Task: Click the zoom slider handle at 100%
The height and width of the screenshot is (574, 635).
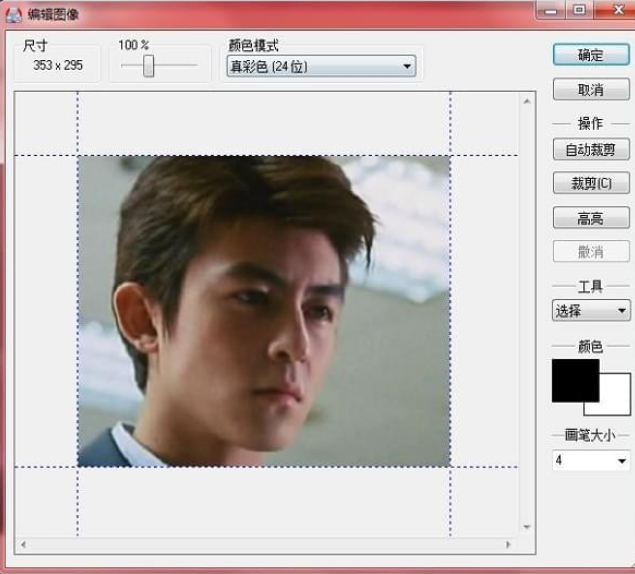Action: pyautogui.click(x=149, y=66)
